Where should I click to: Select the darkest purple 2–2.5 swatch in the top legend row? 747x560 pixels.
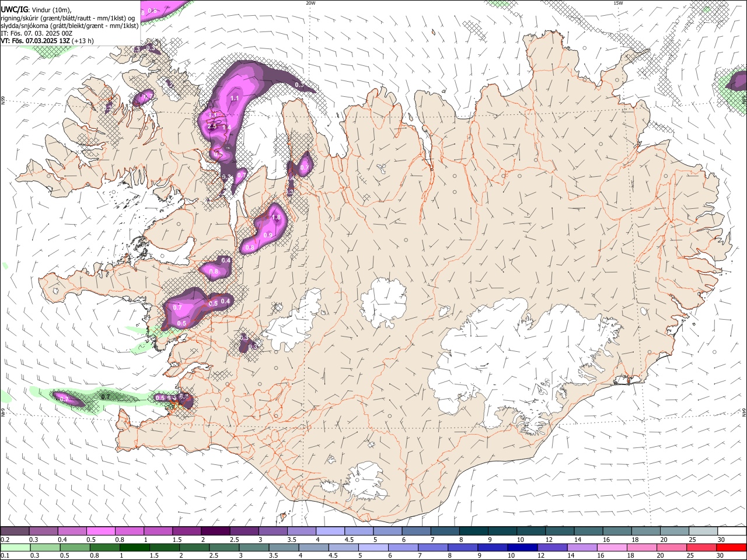[x=215, y=531]
